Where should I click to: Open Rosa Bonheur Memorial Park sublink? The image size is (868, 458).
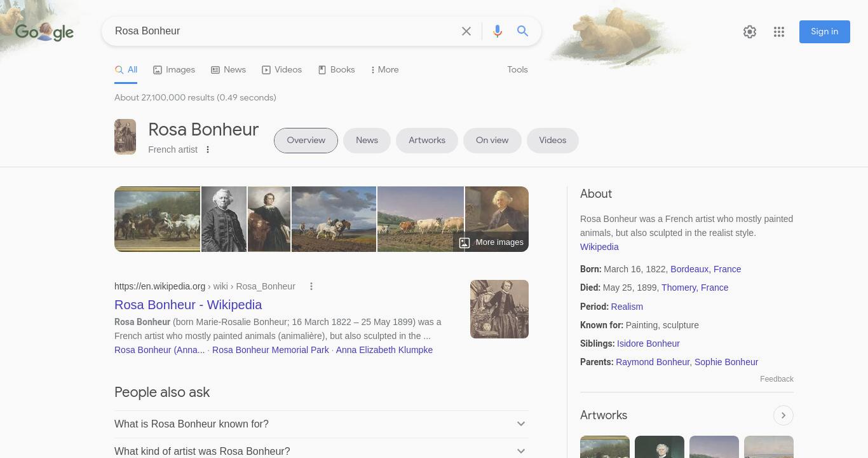click(271, 350)
